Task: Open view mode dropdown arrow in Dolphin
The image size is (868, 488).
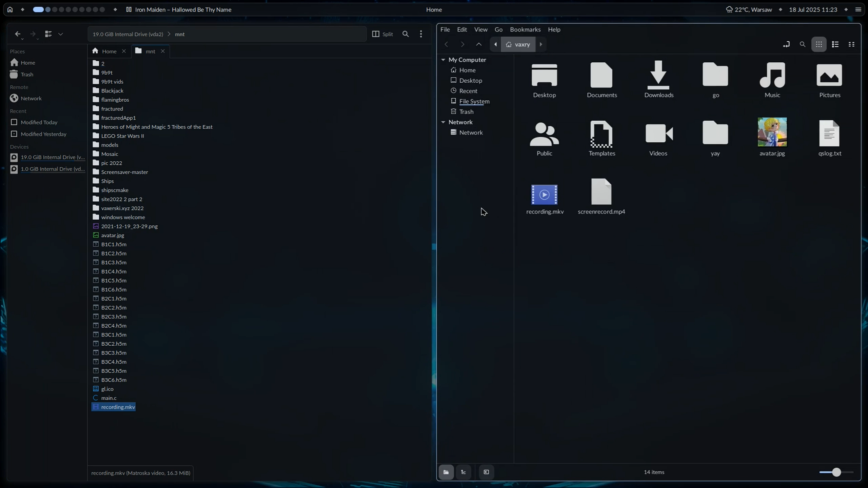Action: point(61,34)
